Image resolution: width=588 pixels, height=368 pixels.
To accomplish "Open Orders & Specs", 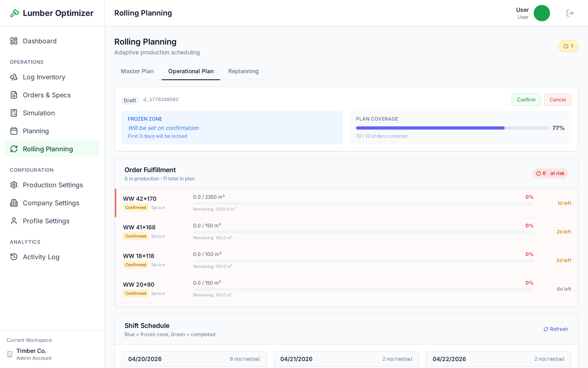I will (x=52, y=95).
